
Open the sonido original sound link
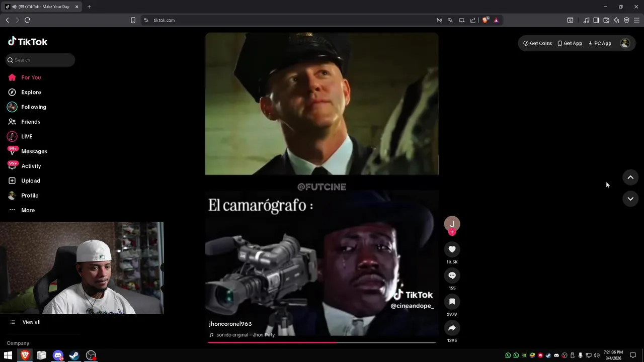click(x=242, y=335)
